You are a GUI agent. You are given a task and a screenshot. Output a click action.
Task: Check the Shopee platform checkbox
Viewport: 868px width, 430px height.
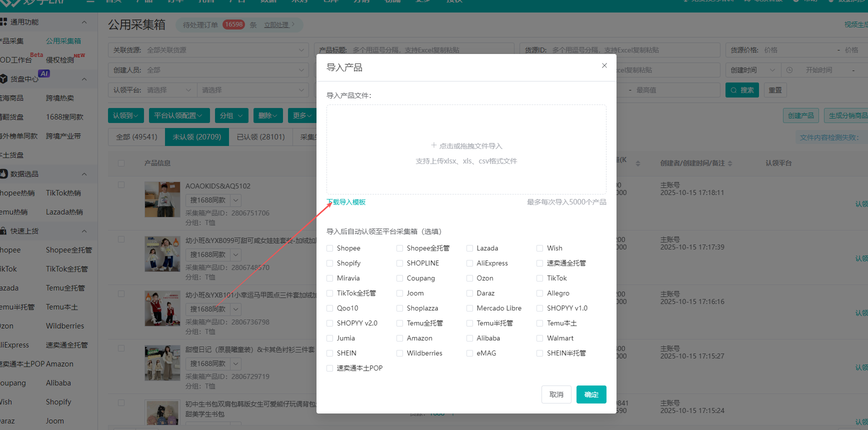pyautogui.click(x=330, y=248)
